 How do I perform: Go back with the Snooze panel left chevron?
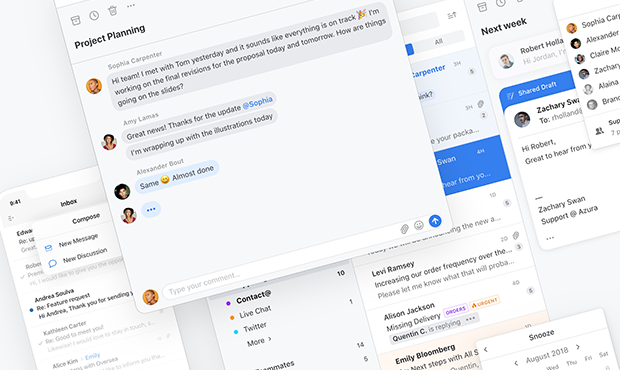(486, 349)
